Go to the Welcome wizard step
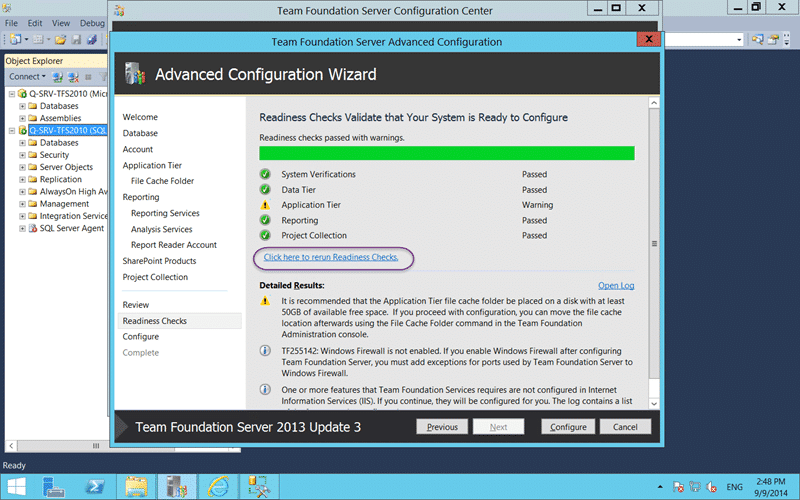Screen dimensions: 800x500 pos(140,117)
